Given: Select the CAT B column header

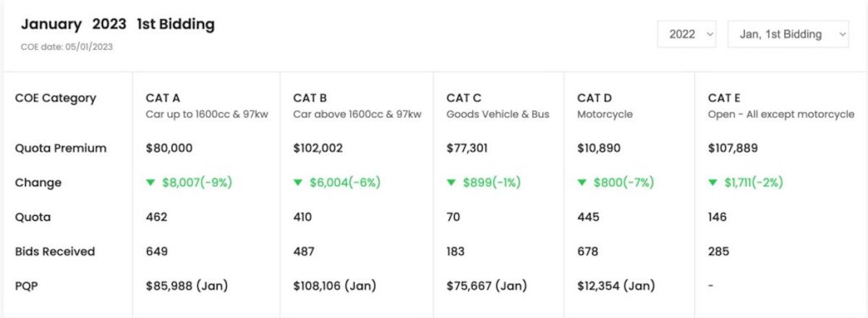Looking at the screenshot, I should point(357,106).
